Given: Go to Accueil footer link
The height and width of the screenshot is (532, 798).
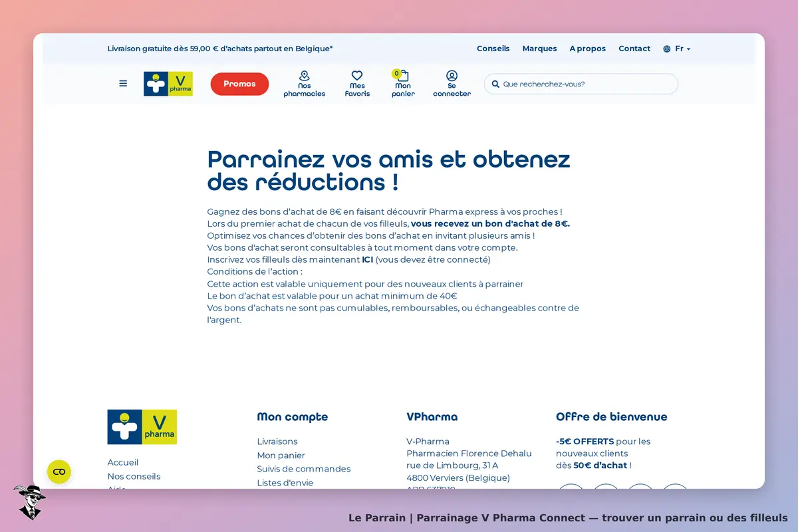Looking at the screenshot, I should pos(123,462).
